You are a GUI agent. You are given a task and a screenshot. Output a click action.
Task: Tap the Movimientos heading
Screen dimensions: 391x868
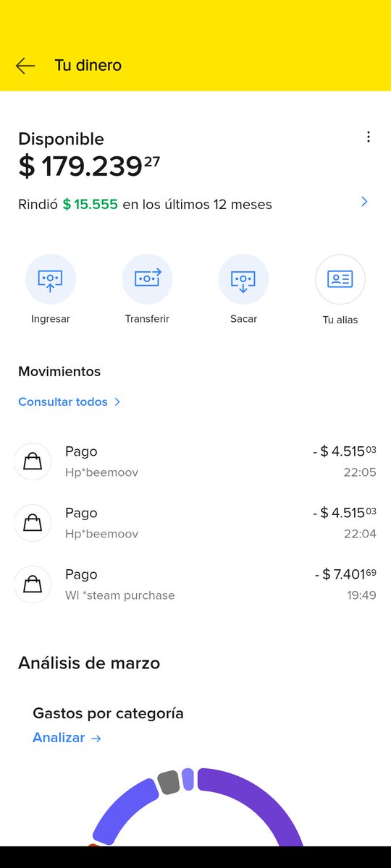click(59, 372)
